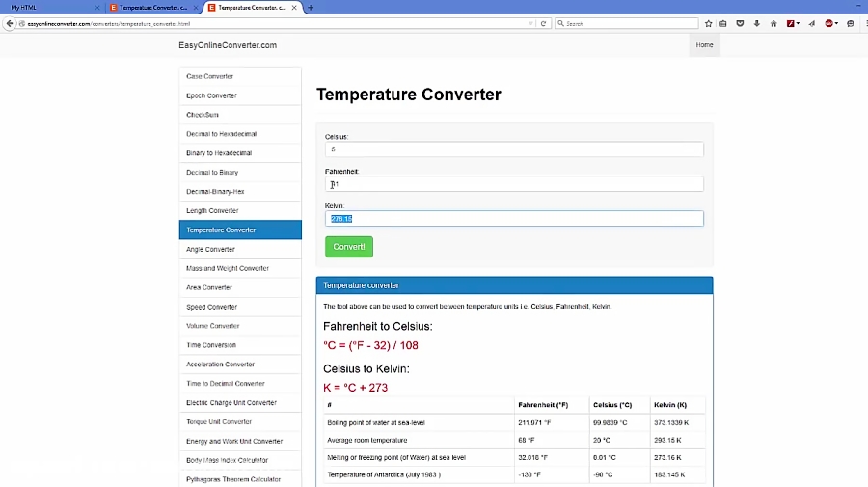Open Angle Converter in sidebar
868x487 pixels.
point(240,249)
